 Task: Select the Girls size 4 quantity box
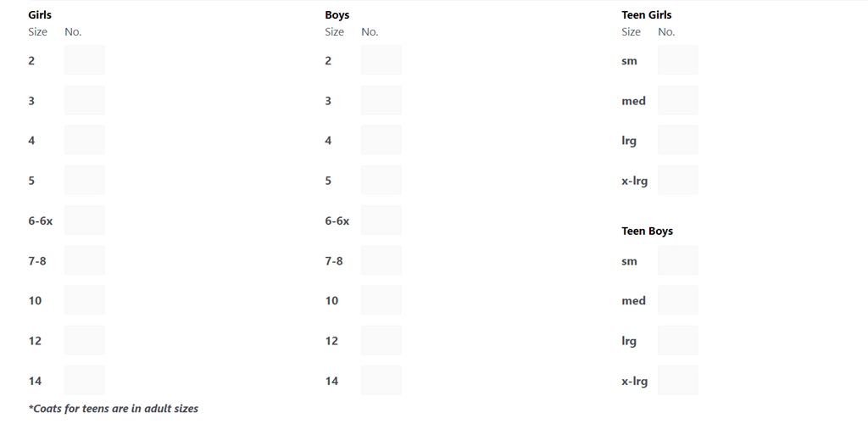pyautogui.click(x=85, y=140)
